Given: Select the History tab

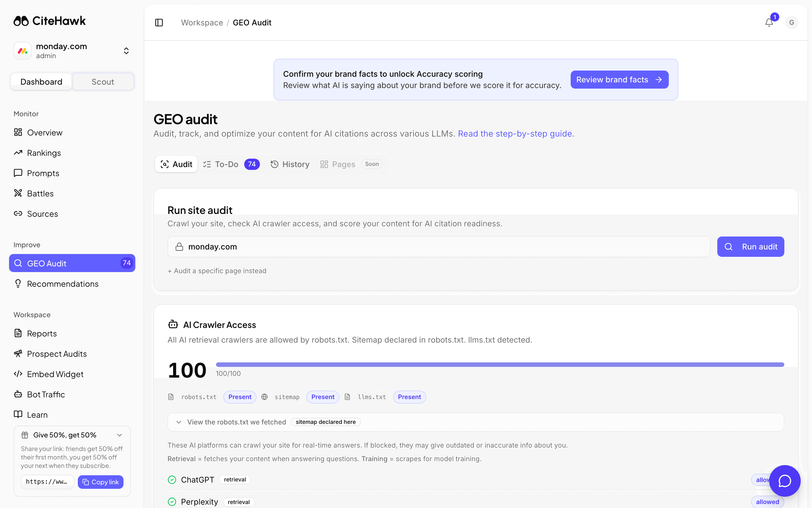Looking at the screenshot, I should (x=290, y=164).
